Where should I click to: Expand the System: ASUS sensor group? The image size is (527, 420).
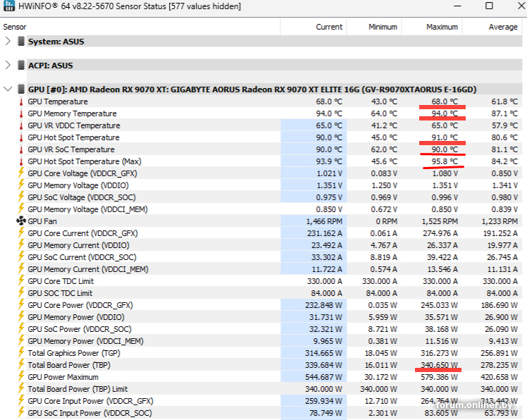pos(8,42)
